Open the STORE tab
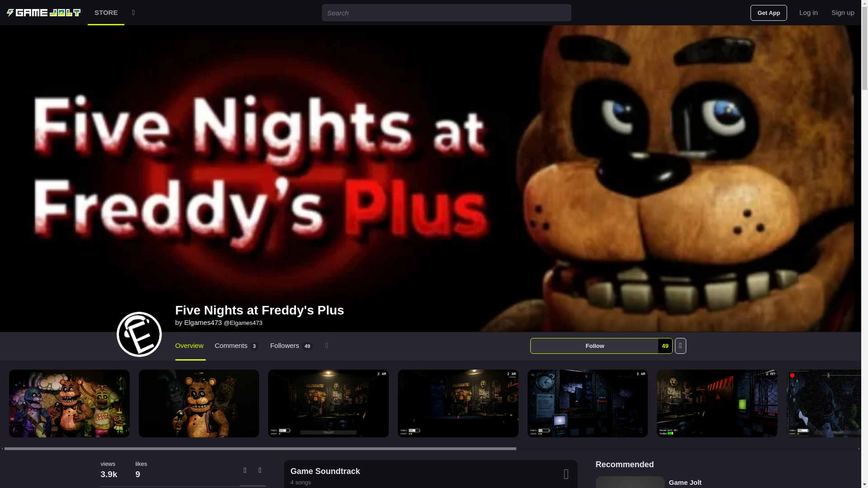Image resolution: width=868 pixels, height=488 pixels. [x=106, y=13]
